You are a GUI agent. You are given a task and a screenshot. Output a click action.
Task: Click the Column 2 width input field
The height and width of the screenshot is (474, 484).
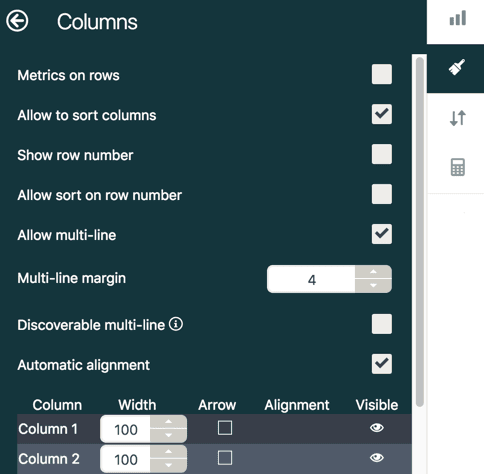click(126, 459)
